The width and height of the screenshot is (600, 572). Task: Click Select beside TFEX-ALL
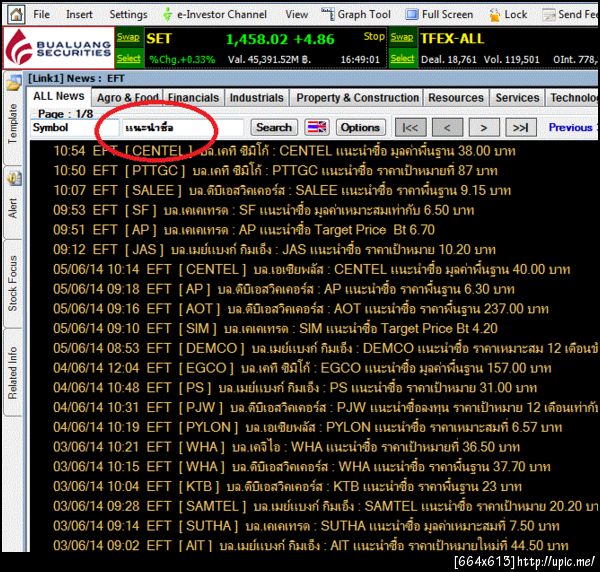click(402, 59)
